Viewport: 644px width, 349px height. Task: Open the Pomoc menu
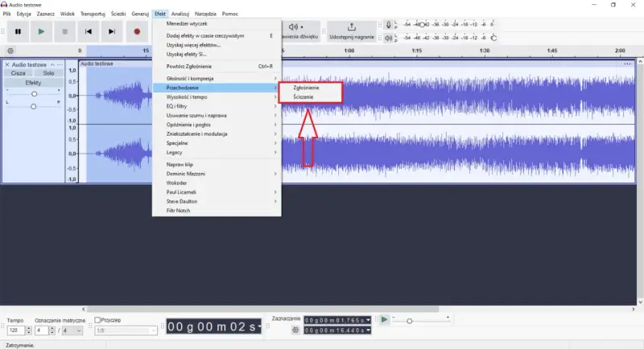pos(230,14)
